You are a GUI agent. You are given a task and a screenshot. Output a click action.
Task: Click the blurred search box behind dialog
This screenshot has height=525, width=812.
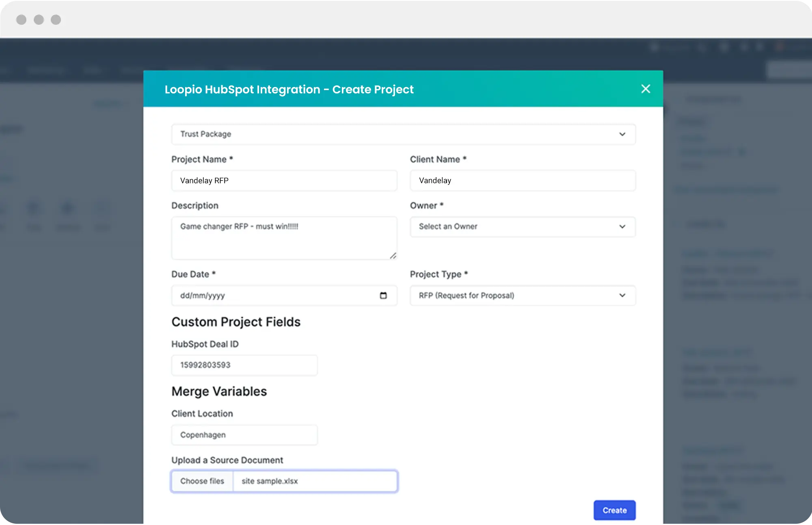click(790, 70)
